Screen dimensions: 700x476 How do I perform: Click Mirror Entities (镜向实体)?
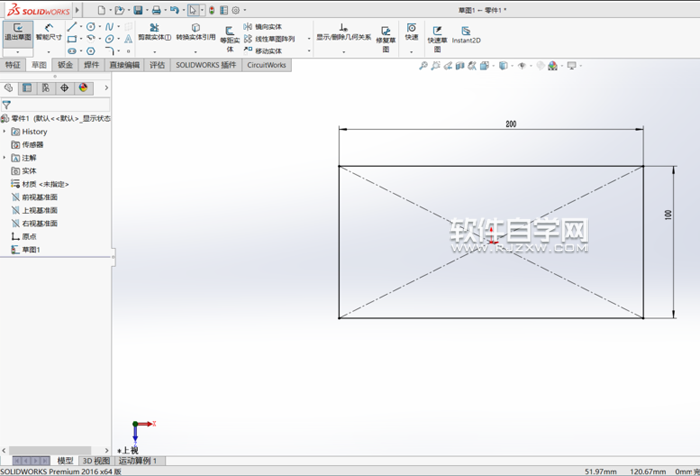262,27
